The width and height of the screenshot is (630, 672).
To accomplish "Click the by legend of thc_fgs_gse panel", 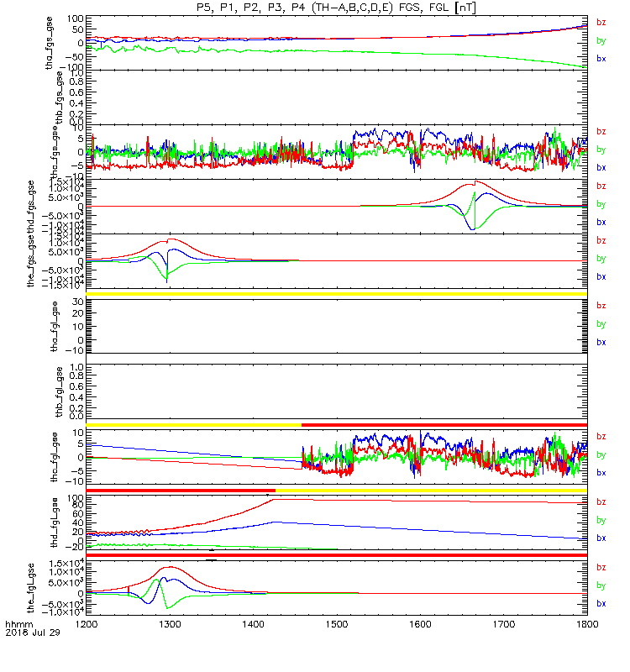I will [601, 150].
